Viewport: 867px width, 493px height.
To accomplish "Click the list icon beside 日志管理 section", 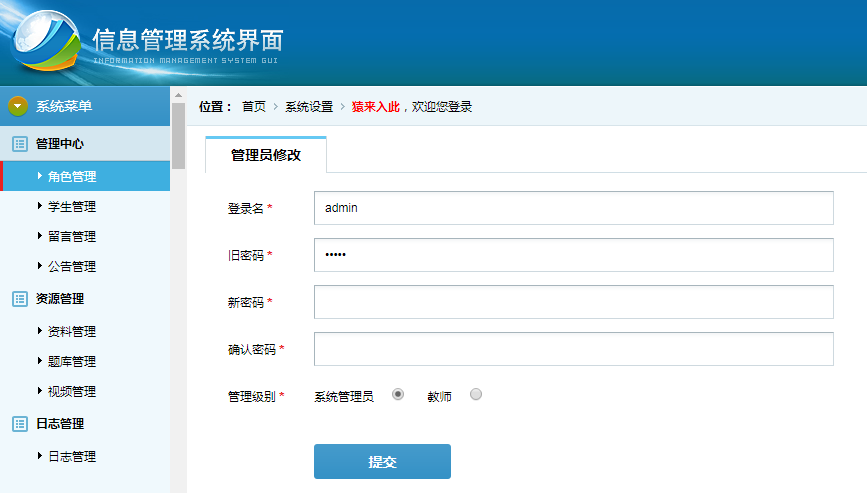I will [x=20, y=424].
